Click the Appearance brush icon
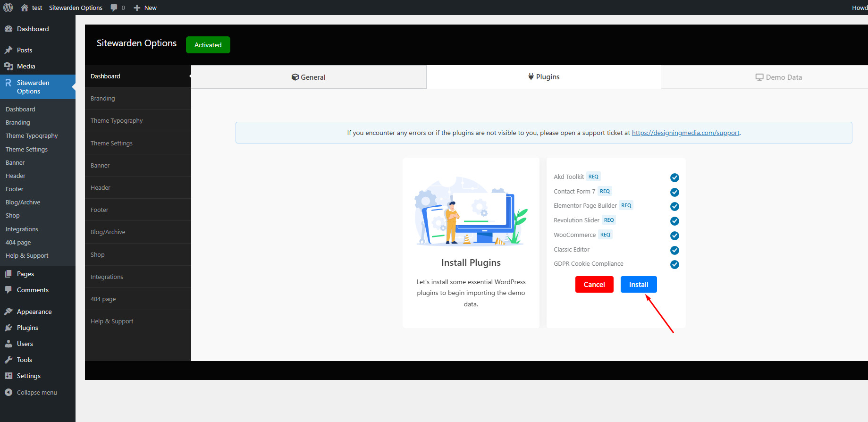Viewport: 868px width, 422px height. click(8, 312)
